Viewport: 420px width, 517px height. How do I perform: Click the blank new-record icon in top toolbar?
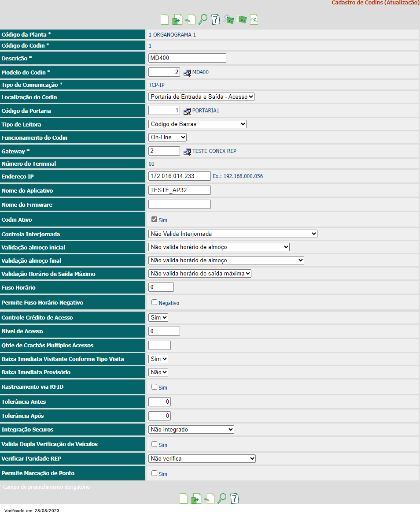pyautogui.click(x=164, y=19)
